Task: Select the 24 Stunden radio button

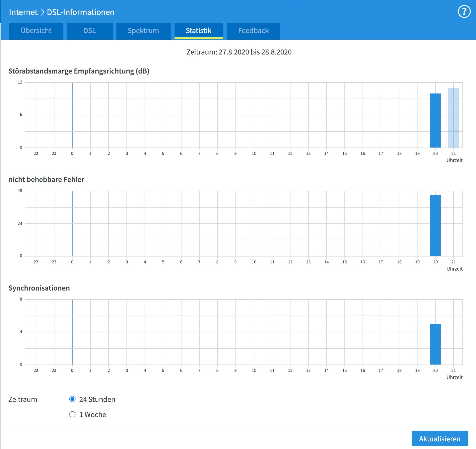Action: tap(72, 399)
